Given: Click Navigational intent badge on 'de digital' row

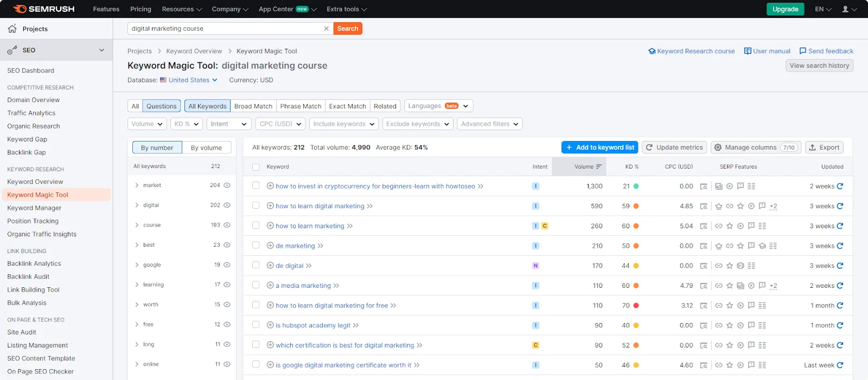Looking at the screenshot, I should [x=535, y=266].
